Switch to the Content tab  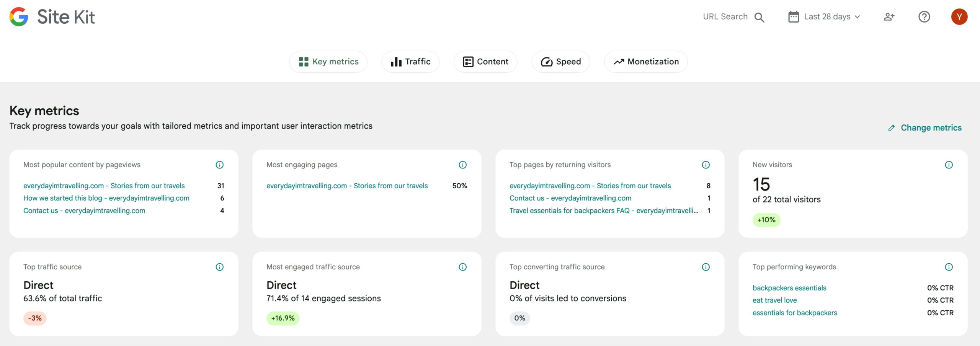click(x=485, y=62)
